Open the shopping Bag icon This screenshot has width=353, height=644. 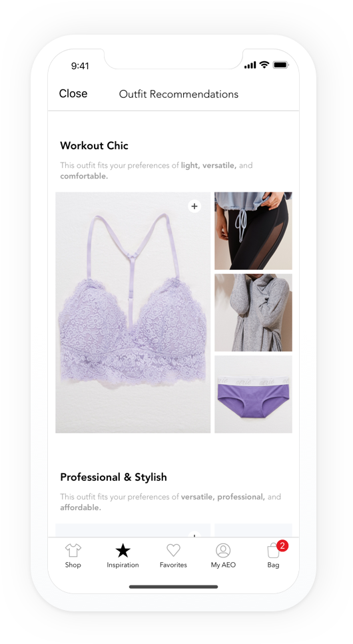(273, 550)
